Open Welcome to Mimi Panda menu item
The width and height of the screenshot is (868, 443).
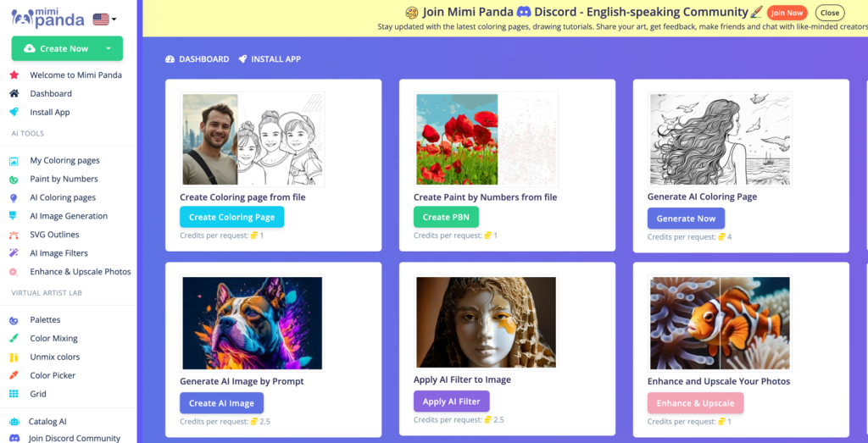75,75
